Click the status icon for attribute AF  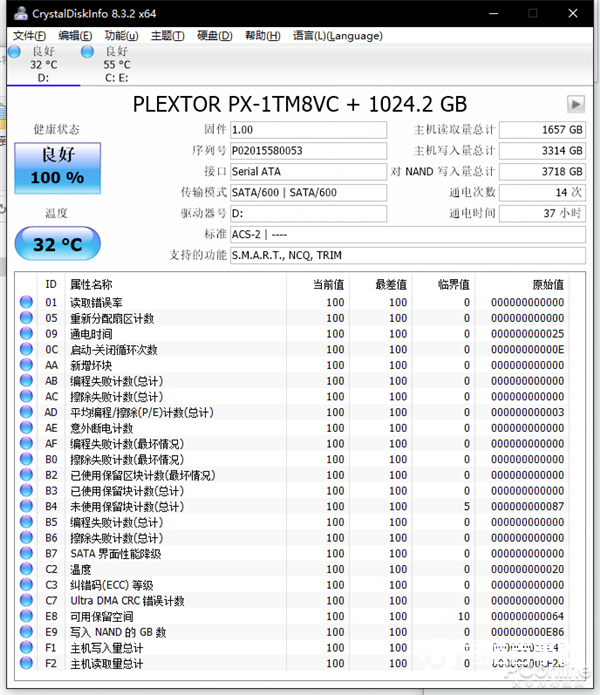coord(27,443)
